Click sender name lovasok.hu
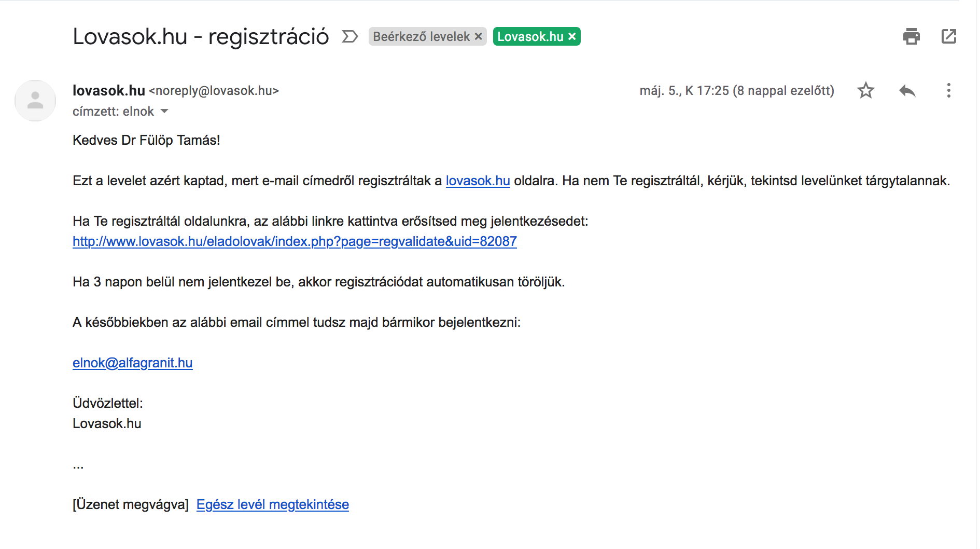 (109, 91)
